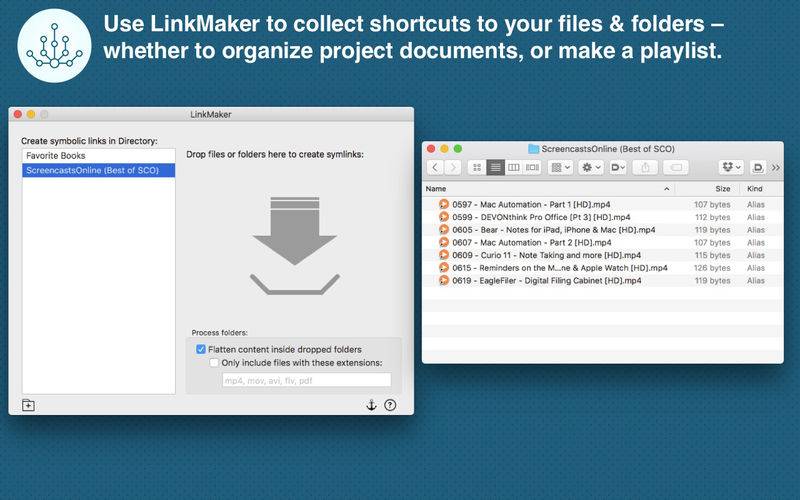Click the anchor icon in LinkMaker

coord(371,405)
